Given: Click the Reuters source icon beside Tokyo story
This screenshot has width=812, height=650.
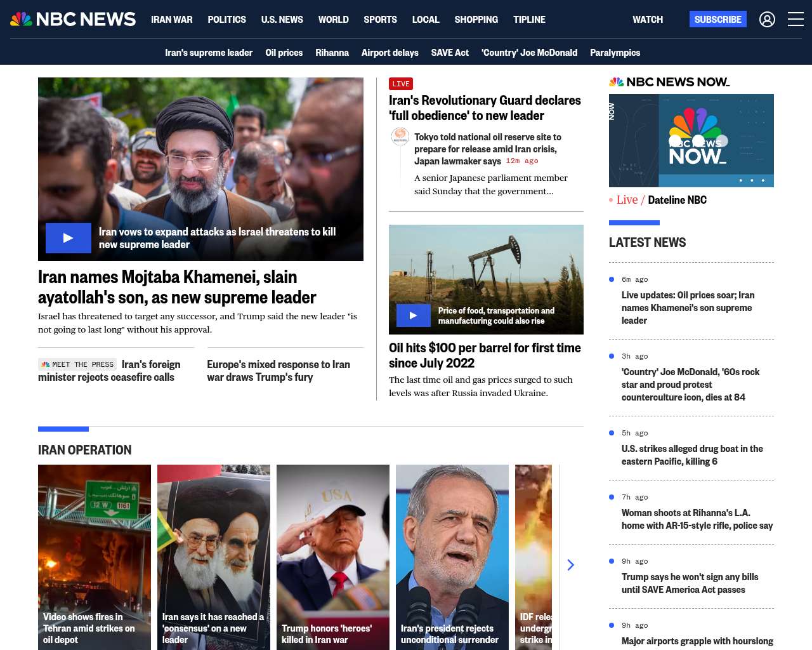Looking at the screenshot, I should [400, 136].
